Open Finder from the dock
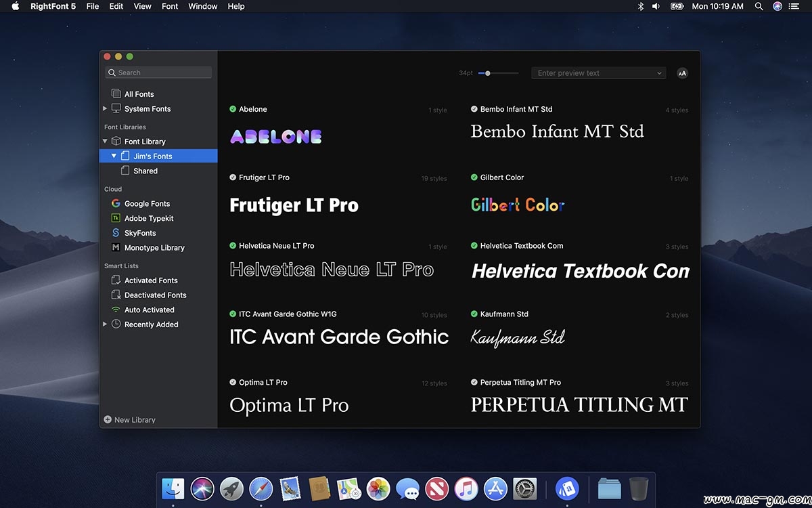812x508 pixels. click(173, 488)
